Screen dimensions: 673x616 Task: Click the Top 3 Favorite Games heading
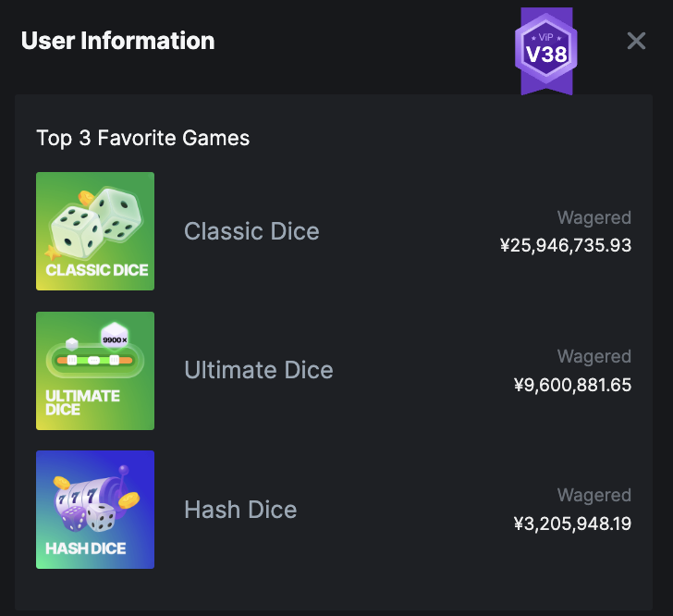pyautogui.click(x=143, y=139)
